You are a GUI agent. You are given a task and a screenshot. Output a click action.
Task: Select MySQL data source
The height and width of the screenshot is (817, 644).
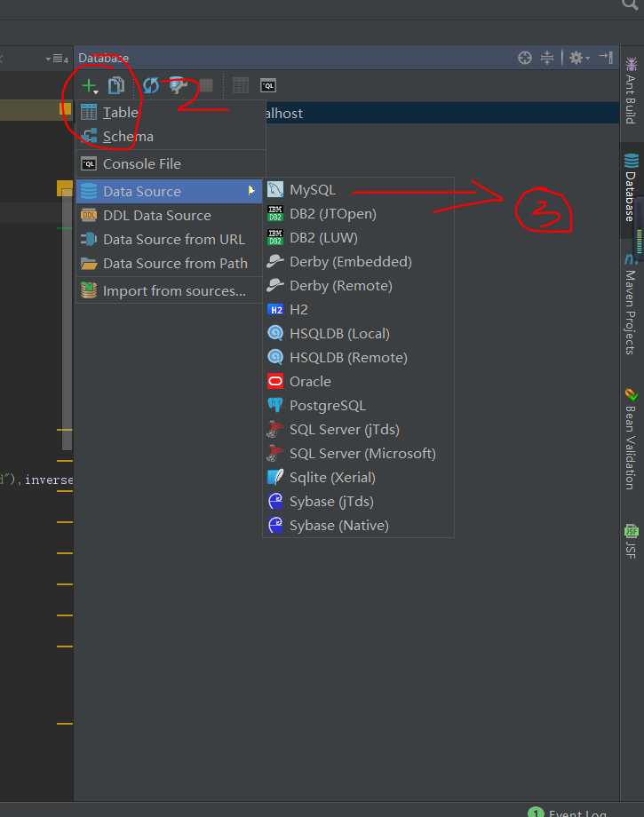coord(358,190)
